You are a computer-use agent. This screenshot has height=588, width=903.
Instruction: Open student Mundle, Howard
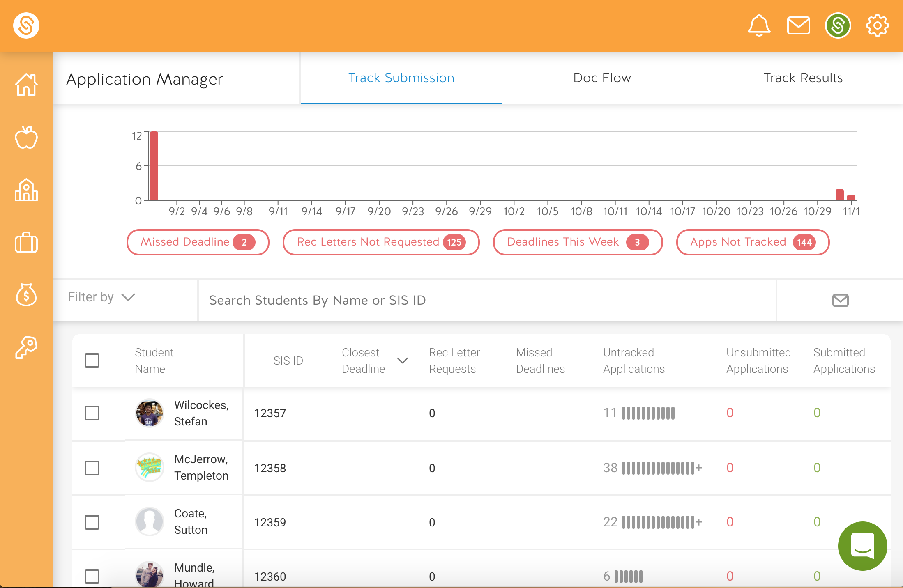coord(194,575)
